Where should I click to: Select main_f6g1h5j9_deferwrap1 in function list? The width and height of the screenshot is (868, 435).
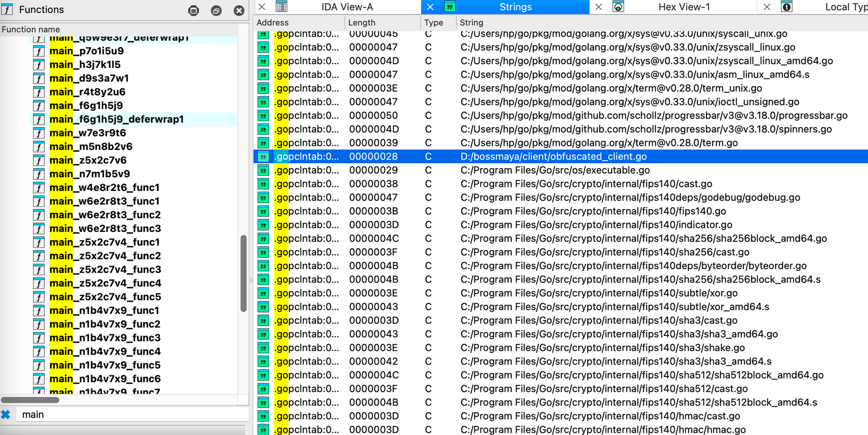pos(116,119)
